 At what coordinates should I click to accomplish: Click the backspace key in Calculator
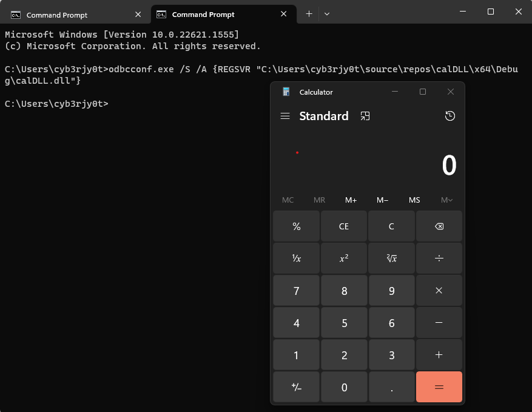tap(439, 226)
